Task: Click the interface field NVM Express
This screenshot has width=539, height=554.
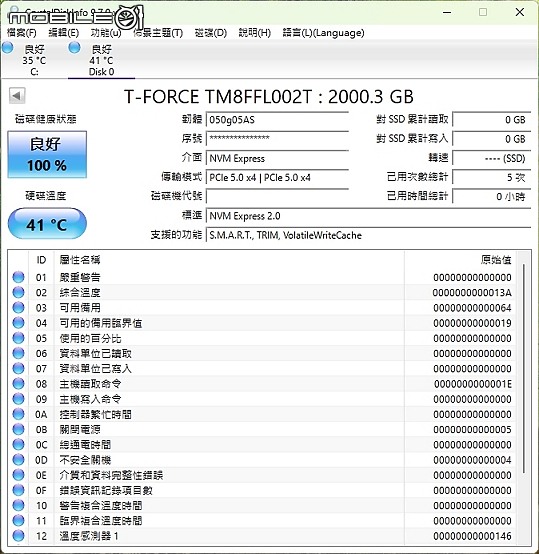Action: 277,158
